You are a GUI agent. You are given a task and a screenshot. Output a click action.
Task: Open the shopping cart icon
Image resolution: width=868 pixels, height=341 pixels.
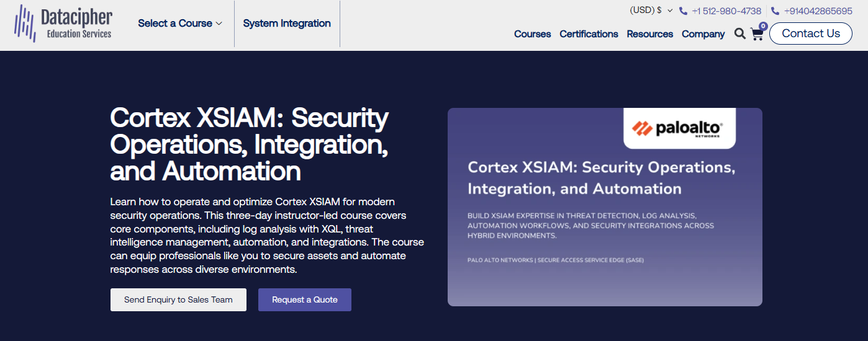pyautogui.click(x=757, y=34)
